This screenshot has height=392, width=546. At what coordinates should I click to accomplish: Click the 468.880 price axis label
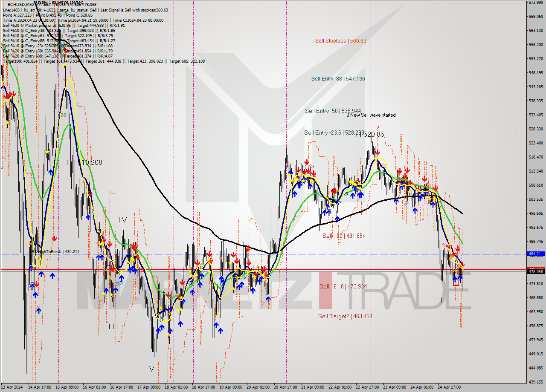tap(535, 298)
